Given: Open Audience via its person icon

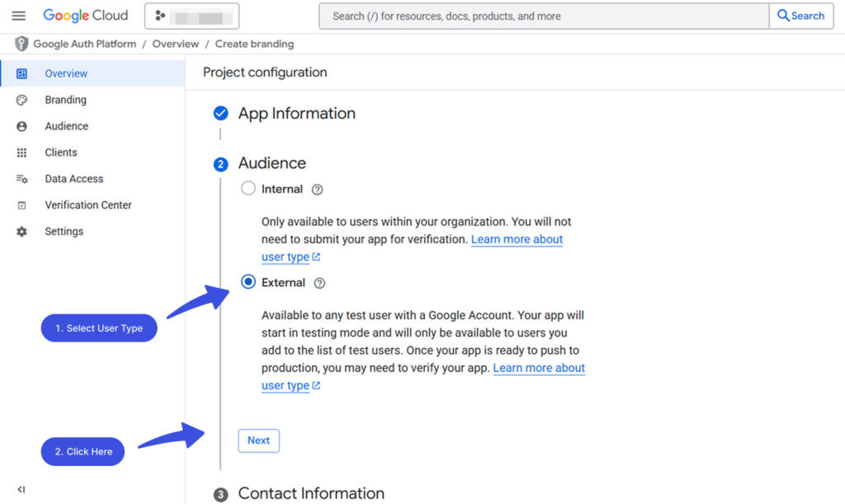Looking at the screenshot, I should (21, 125).
